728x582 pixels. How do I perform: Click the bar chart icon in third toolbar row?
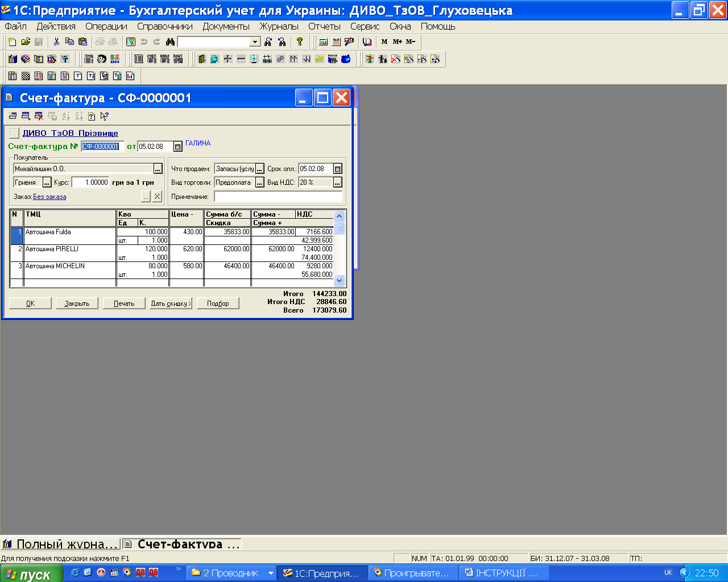click(130, 76)
